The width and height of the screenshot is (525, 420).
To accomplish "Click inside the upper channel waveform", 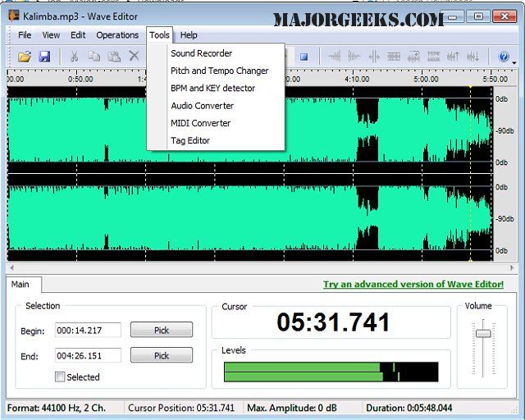I will coord(249,130).
